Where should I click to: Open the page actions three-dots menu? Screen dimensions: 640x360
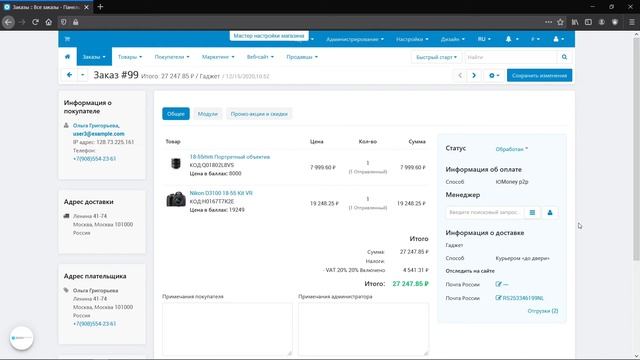[x=548, y=22]
